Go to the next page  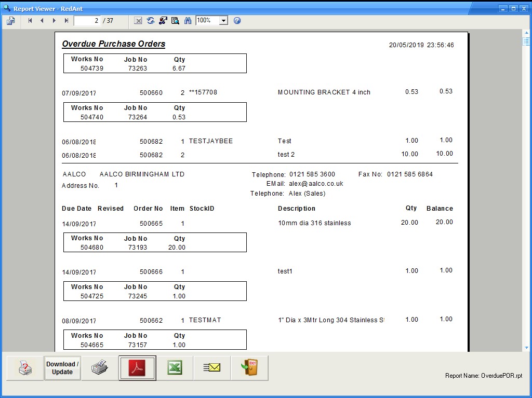tap(54, 21)
